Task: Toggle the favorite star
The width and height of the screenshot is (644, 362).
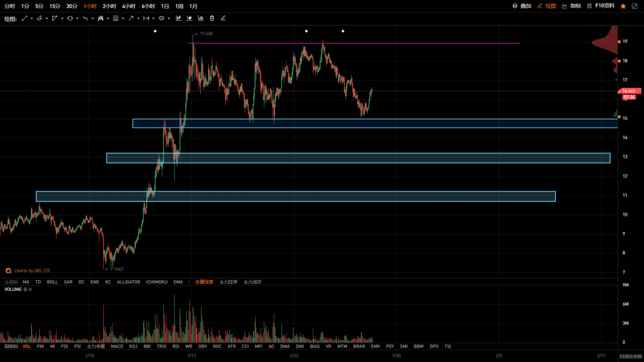Action: point(623,6)
